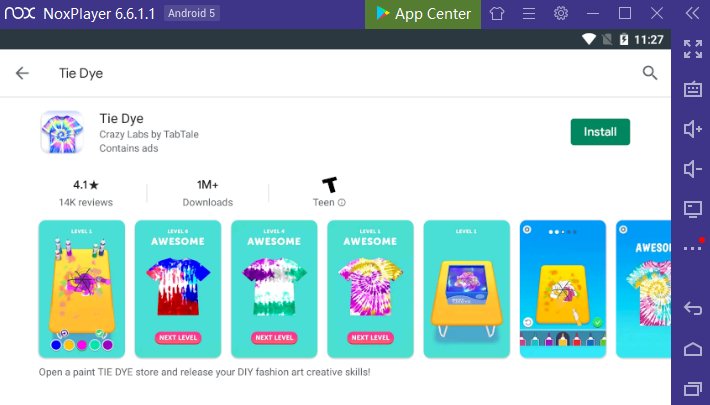Image resolution: width=710 pixels, height=405 pixels.
Task: Open NoxPlayer settings gear
Action: pyautogui.click(x=561, y=14)
